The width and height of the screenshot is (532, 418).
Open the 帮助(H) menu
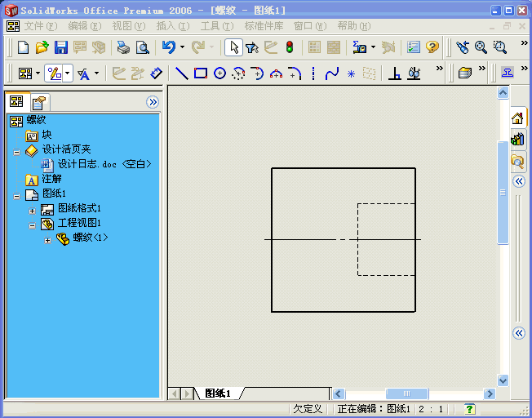(354, 26)
